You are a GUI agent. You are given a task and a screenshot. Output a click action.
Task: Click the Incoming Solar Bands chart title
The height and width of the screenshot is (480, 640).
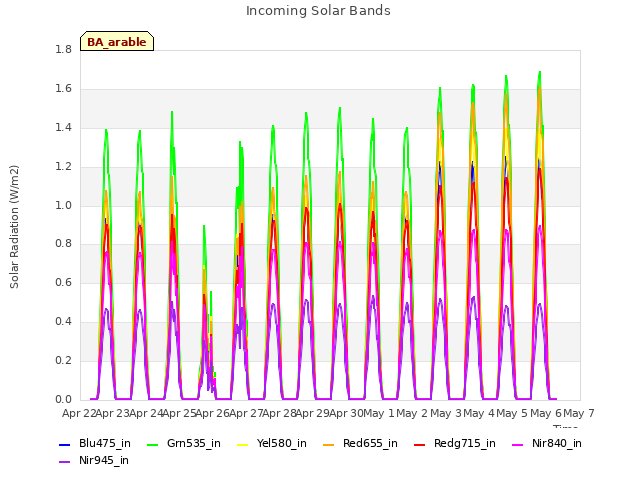coord(318,11)
